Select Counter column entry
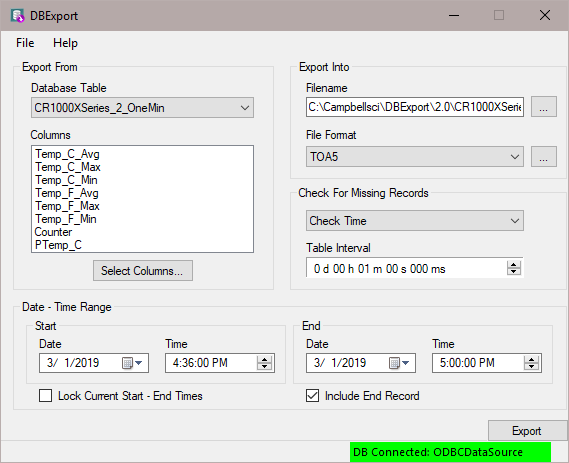Screen dimensions: 569x463 53,232
